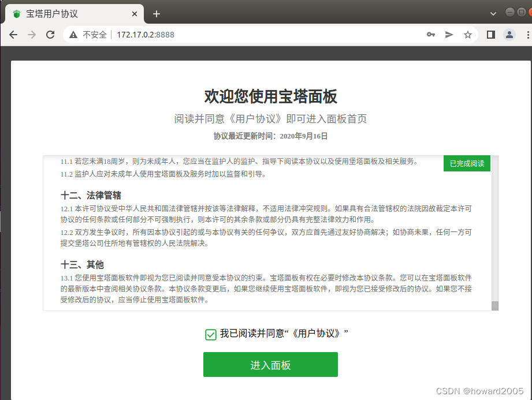Bookmark this page with the star icon
Viewport: 532px width, 400px height.
point(468,35)
